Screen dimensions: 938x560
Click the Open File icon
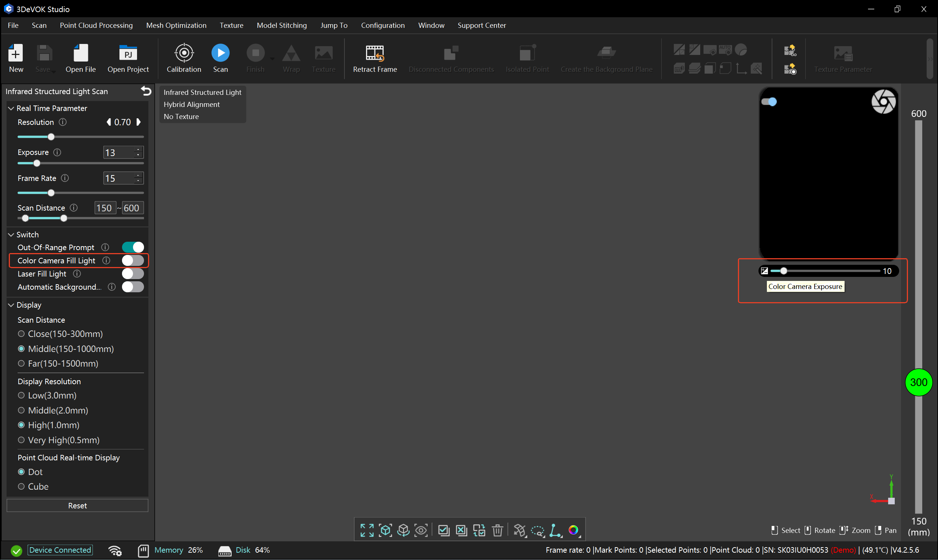(x=80, y=53)
